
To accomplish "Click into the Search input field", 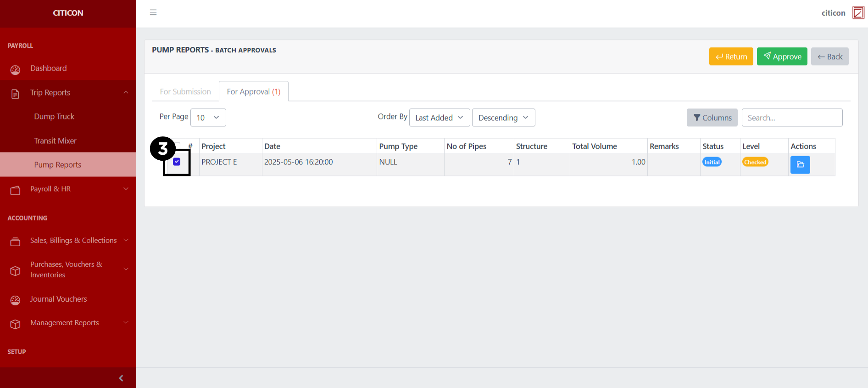I will [792, 118].
